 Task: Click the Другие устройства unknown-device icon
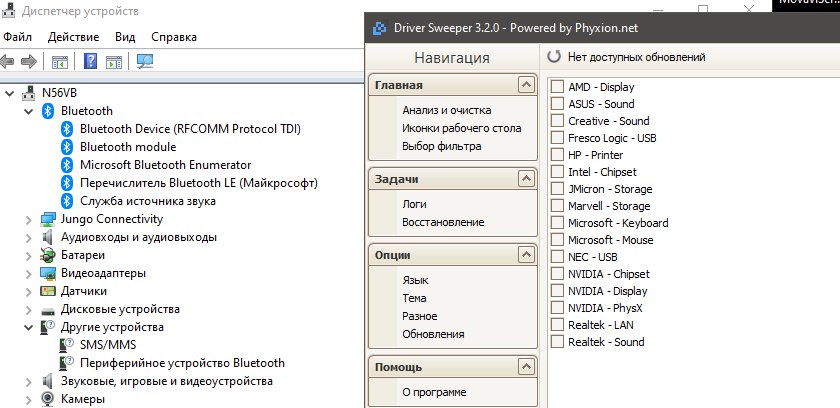point(48,327)
